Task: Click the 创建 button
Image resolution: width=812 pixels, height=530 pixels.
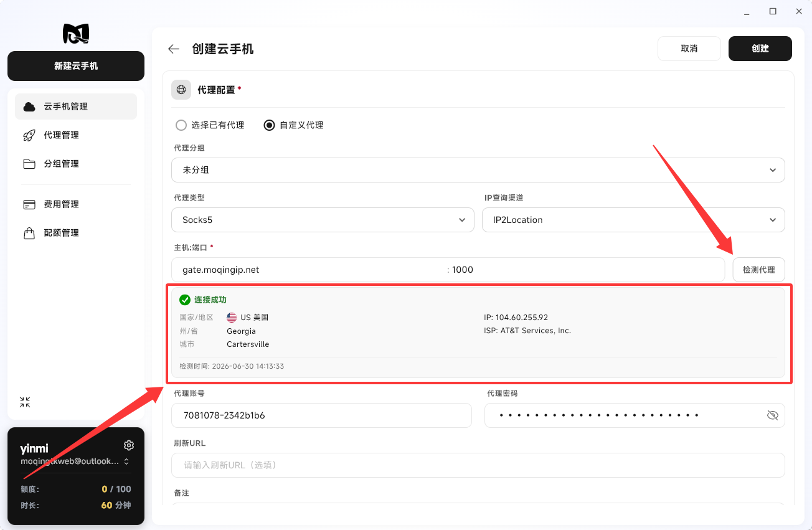Action: [760, 49]
